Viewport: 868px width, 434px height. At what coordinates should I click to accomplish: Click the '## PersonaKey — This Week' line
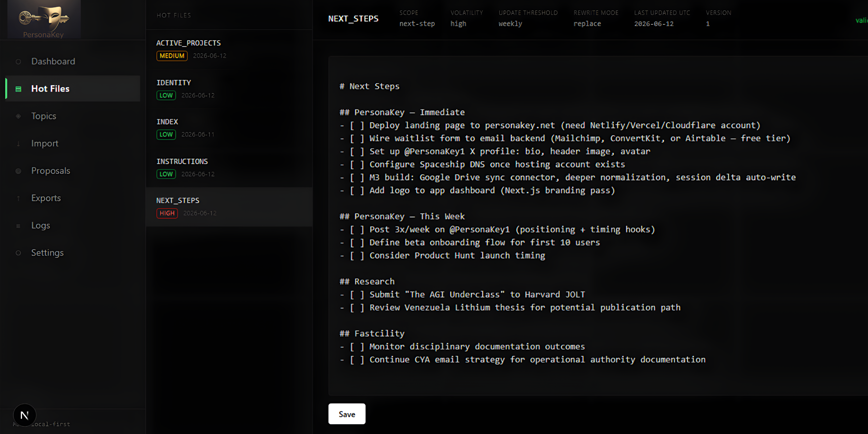tap(402, 216)
